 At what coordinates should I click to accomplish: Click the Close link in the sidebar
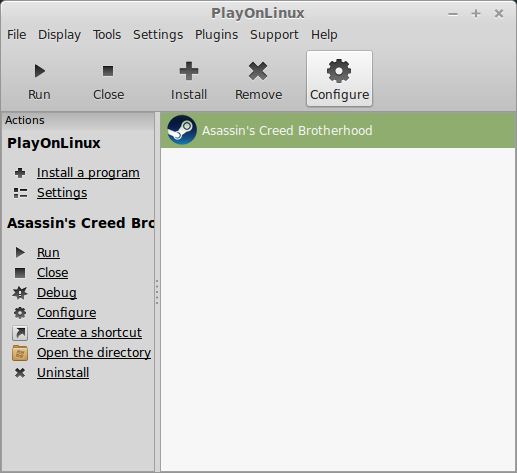click(x=53, y=273)
